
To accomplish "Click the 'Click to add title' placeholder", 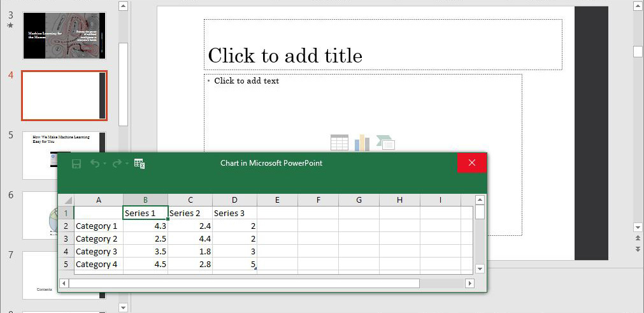I will (382, 55).
